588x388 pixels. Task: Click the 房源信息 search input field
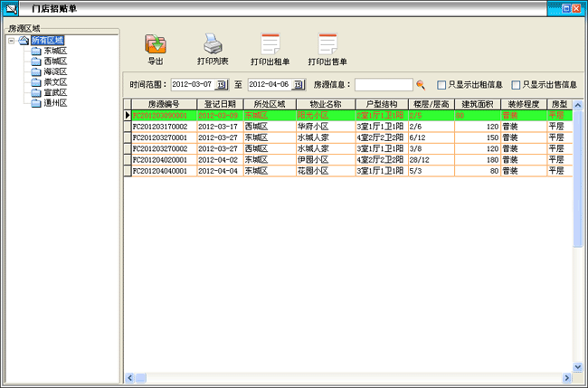click(x=383, y=84)
